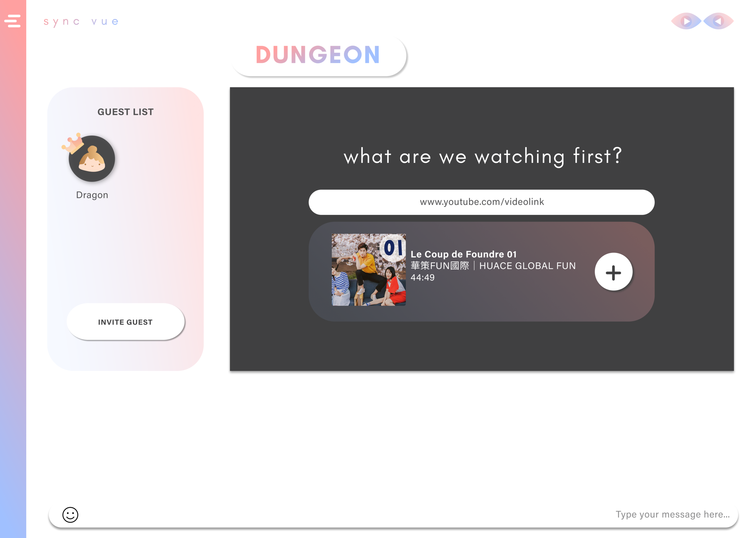Click the plus icon to queue the video

point(613,272)
